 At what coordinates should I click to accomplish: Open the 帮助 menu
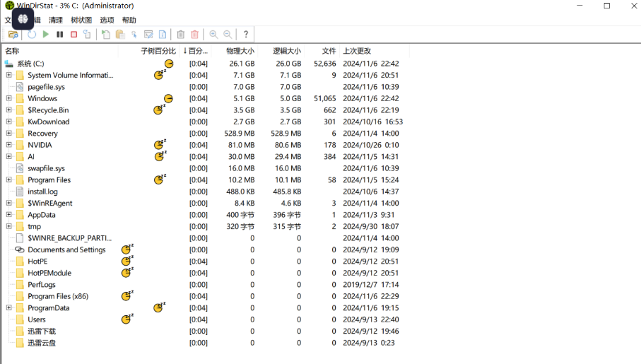[x=129, y=20]
